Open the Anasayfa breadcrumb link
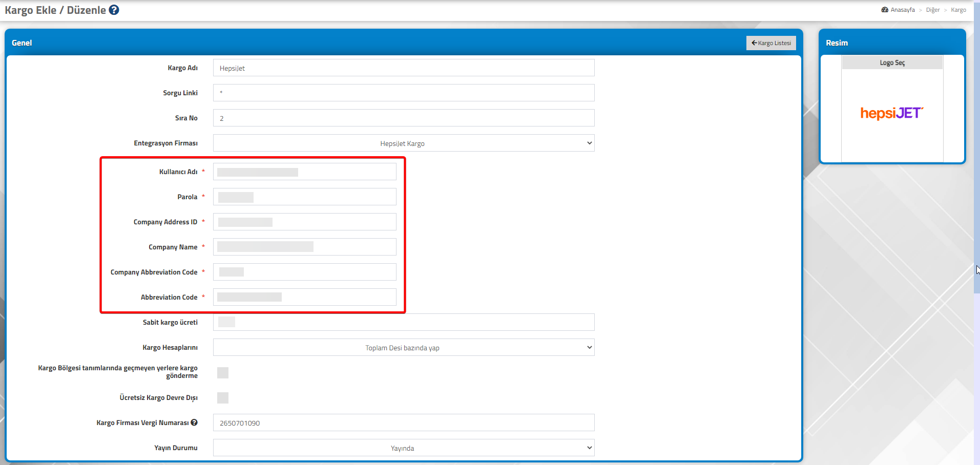This screenshot has height=465, width=980. click(x=902, y=10)
